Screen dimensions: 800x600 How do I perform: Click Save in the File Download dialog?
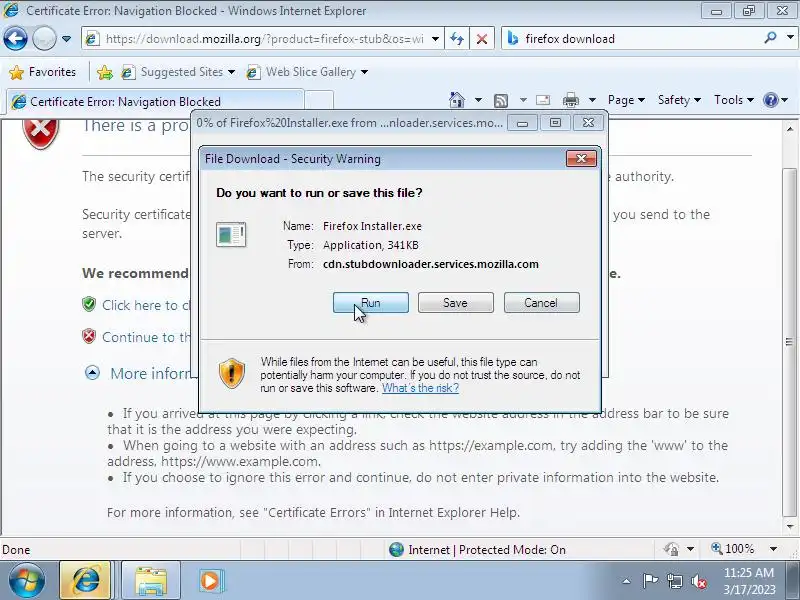coord(455,303)
